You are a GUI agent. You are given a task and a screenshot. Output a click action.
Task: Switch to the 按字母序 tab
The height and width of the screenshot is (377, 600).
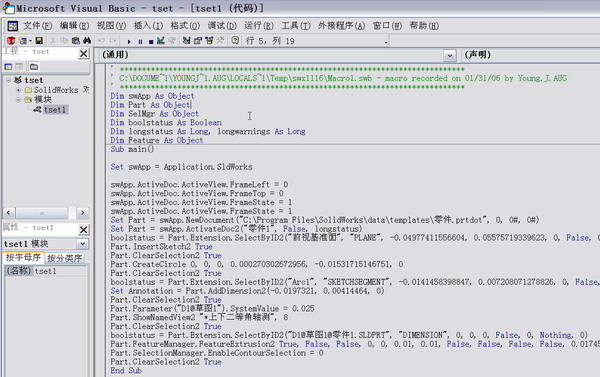23,257
